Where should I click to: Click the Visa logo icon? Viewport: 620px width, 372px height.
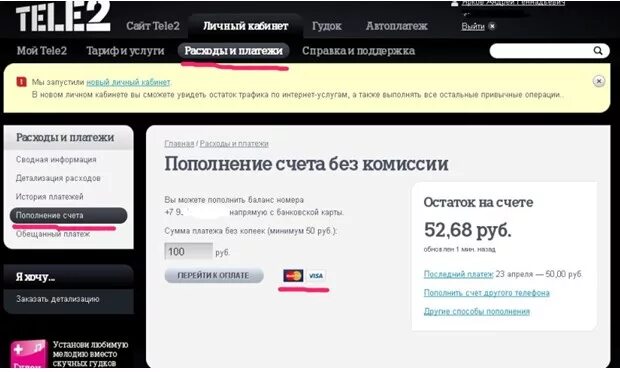click(x=316, y=276)
